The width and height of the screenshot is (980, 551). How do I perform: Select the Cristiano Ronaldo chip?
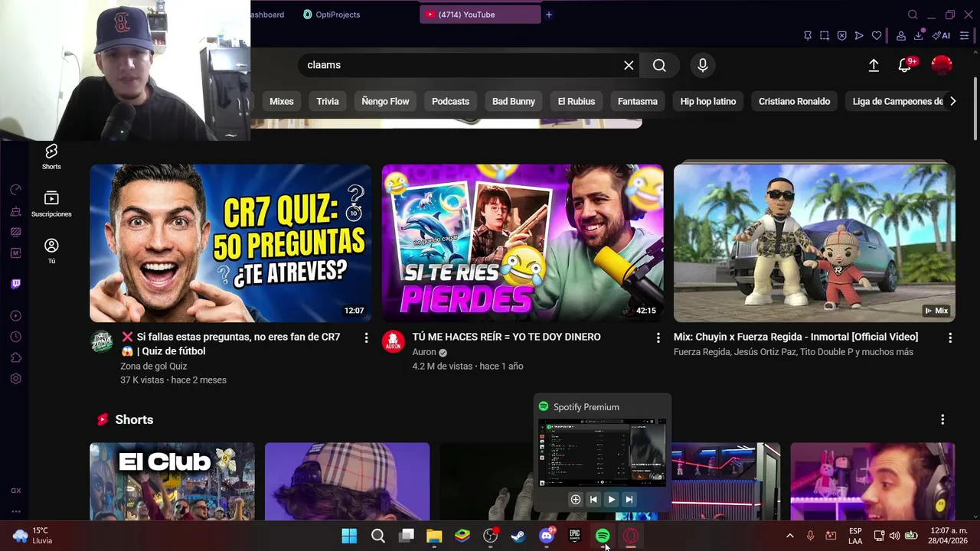[x=794, y=101]
